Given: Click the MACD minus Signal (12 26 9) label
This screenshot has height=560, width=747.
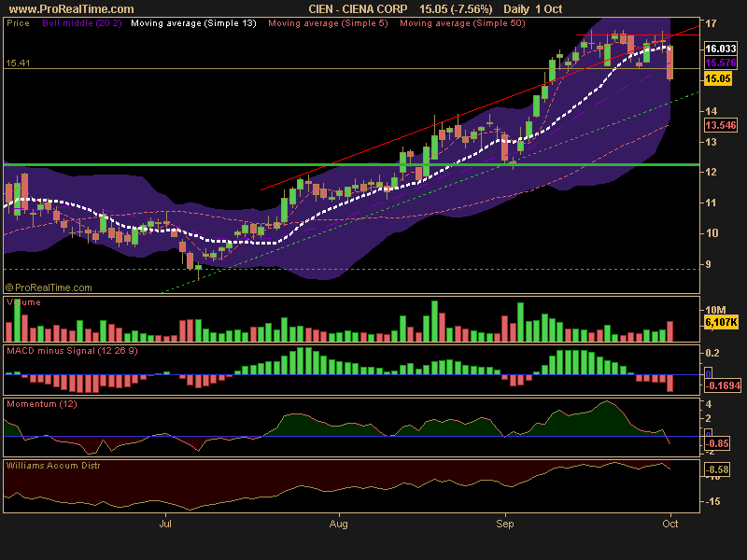Looking at the screenshot, I should pyautogui.click(x=72, y=351).
